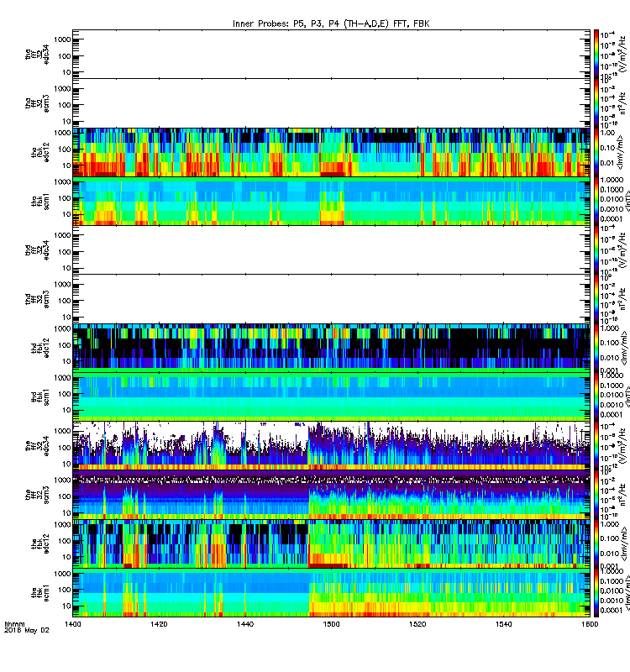Click the color bar beside tha fff edc34 panel
Image resolution: width=630 pixels, height=672 pixels.
click(596, 54)
